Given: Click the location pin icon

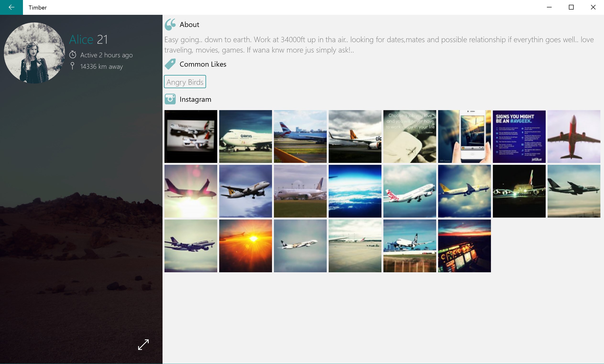Looking at the screenshot, I should 72,66.
